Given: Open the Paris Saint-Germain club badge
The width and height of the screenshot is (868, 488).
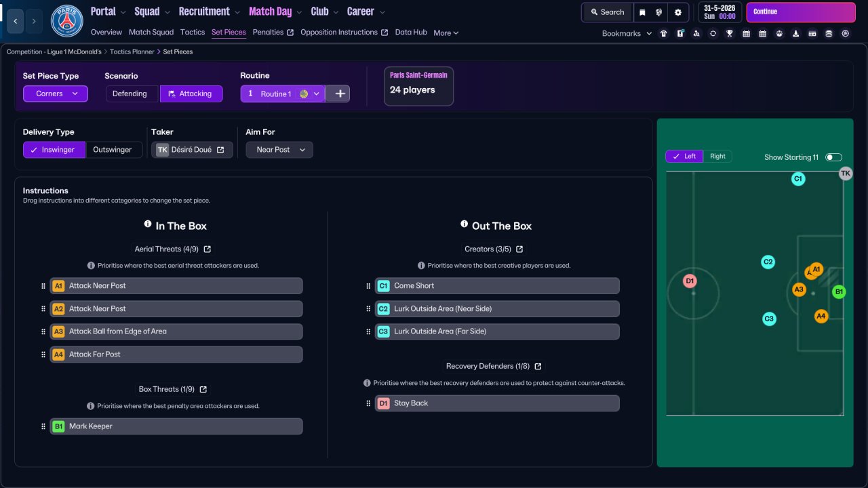Looking at the screenshot, I should [x=67, y=21].
